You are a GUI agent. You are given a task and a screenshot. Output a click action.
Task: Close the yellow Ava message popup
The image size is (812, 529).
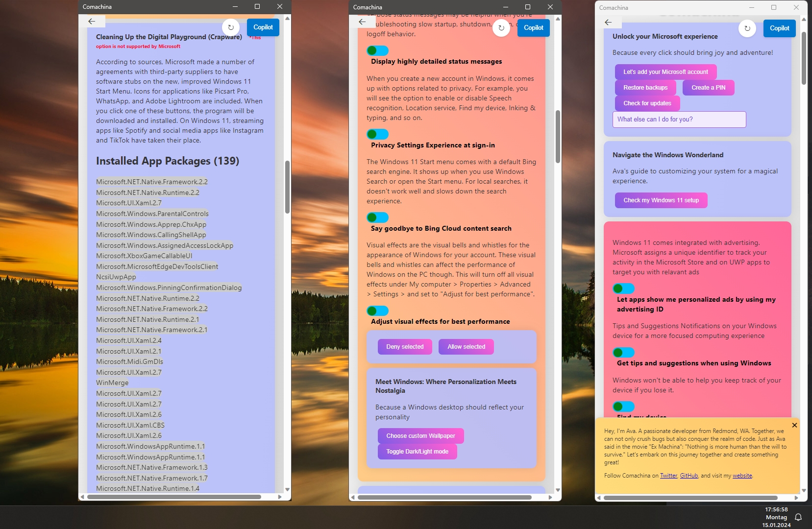click(794, 425)
